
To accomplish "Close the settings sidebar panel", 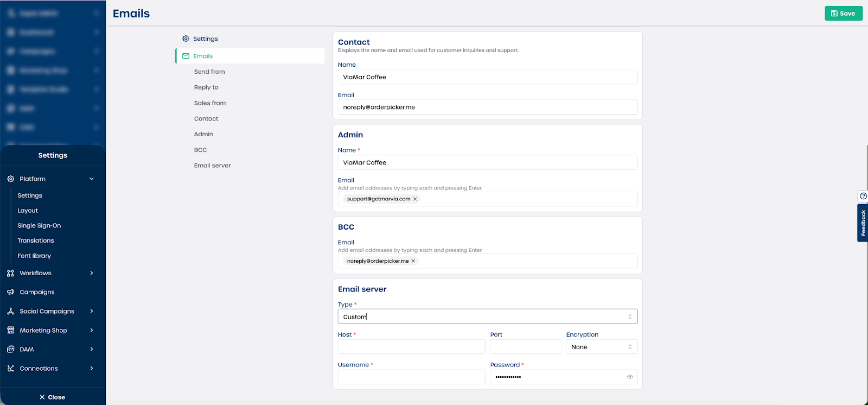I will pos(52,397).
